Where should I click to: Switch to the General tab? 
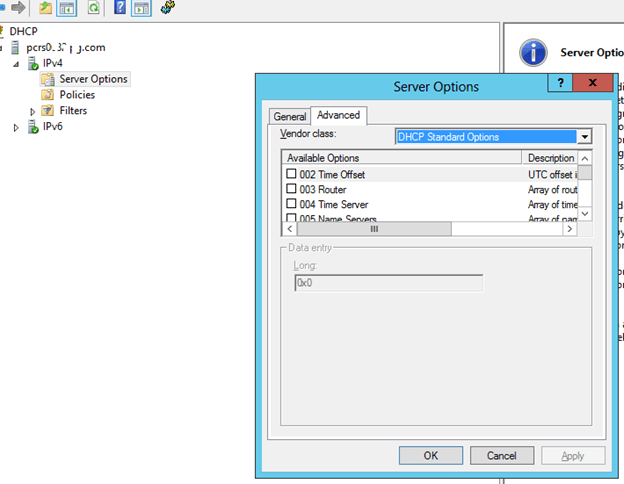pos(290,116)
